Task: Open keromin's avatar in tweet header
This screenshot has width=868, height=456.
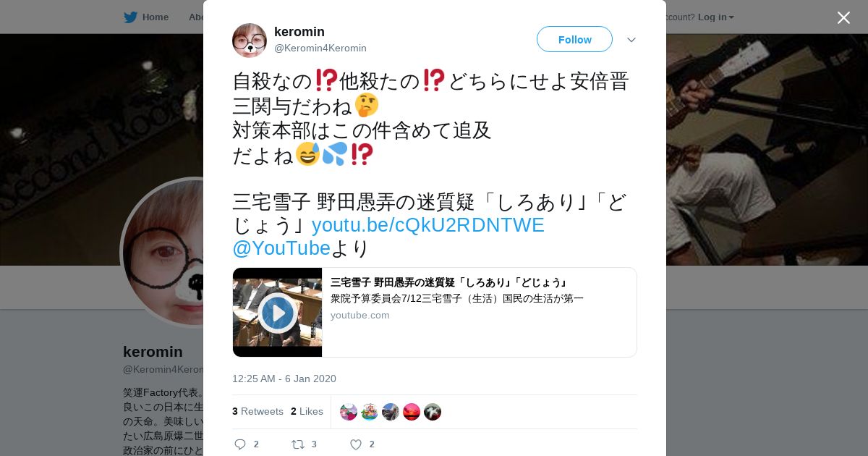Action: pos(250,40)
